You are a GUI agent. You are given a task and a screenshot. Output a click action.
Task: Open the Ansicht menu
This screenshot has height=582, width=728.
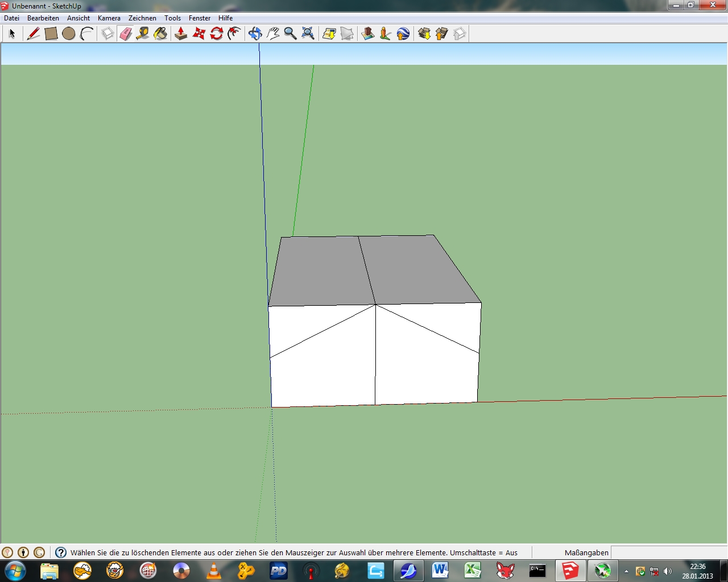pos(78,18)
